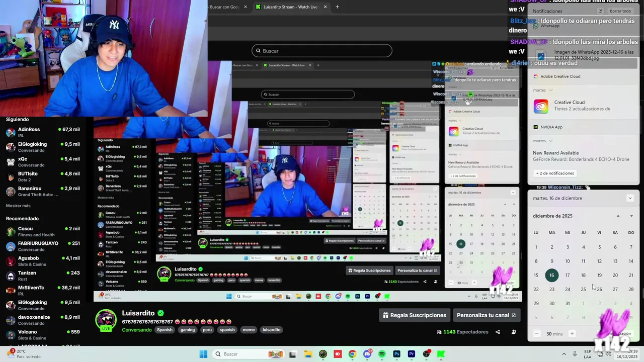Viewport: 644px width, 362px height.
Task: Open Bananirou channel in sidebar
Action: pyautogui.click(x=43, y=191)
